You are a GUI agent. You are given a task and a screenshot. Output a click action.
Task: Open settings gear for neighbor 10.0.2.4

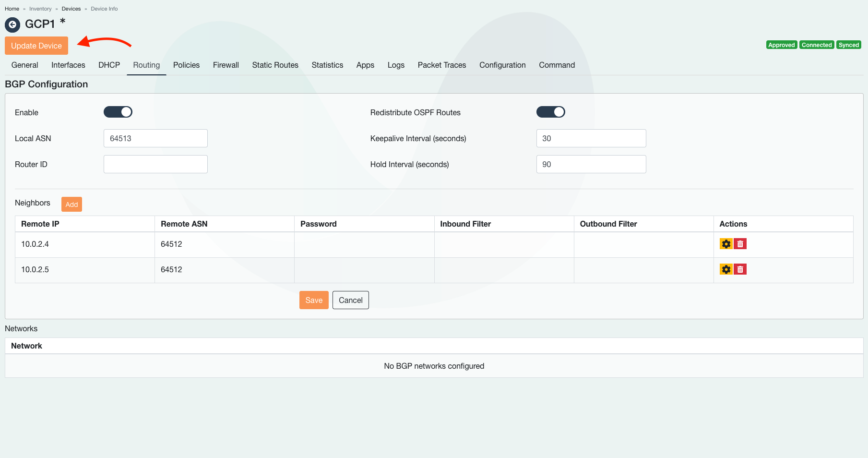[x=726, y=244]
